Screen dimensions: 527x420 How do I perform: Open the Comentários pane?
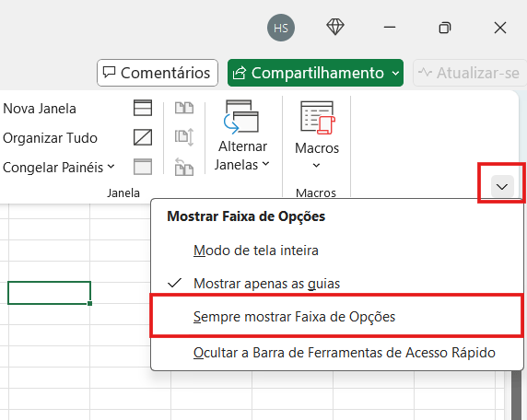[x=158, y=73]
